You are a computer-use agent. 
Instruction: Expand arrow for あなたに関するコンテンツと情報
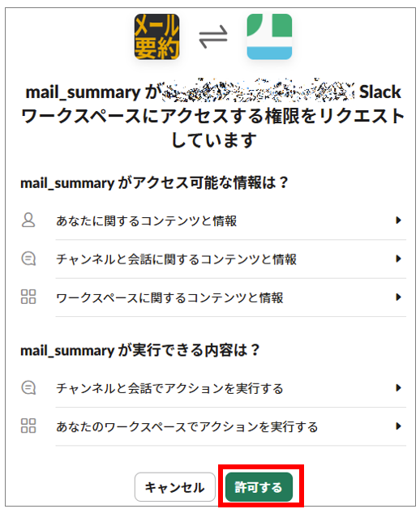coord(398,220)
